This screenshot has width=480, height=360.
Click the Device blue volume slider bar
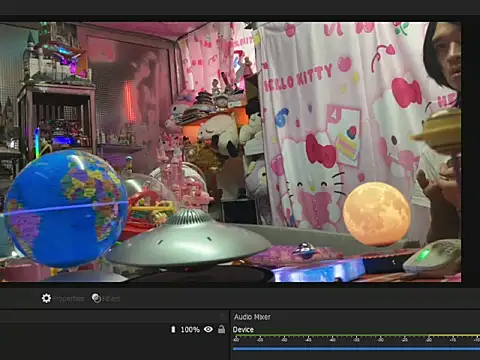coord(356,349)
